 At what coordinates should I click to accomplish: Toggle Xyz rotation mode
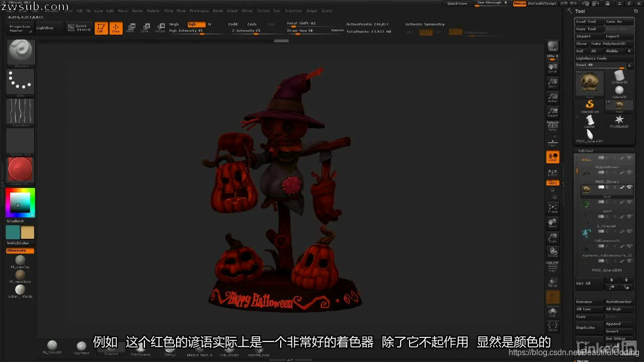(552, 183)
